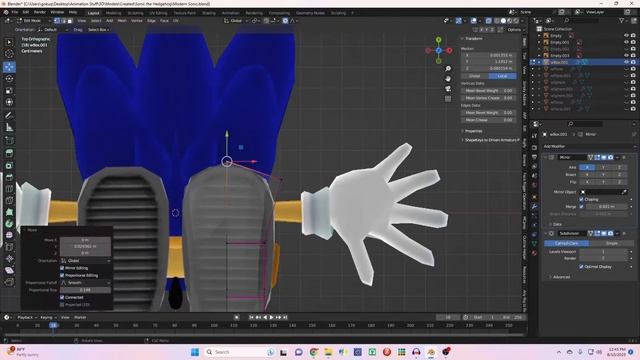Viewport: 640px width, 360px height.
Task: Toggle visibility eye of the Empty object
Action: (626, 36)
